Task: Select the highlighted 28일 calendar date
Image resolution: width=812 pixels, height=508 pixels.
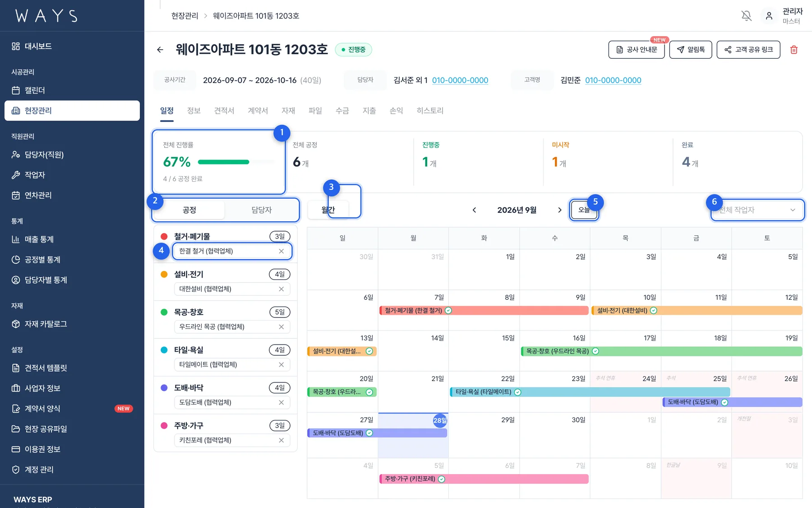Action: click(440, 420)
